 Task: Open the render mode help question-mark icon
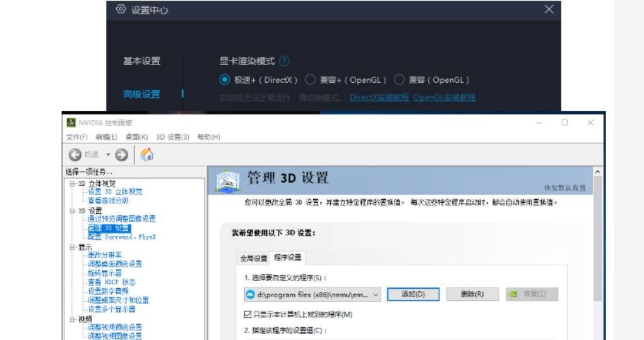(284, 61)
